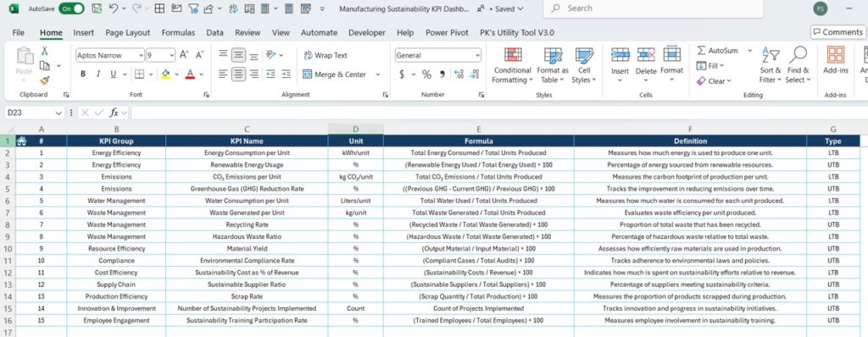
Task: Toggle Align Right
Action: click(x=253, y=74)
